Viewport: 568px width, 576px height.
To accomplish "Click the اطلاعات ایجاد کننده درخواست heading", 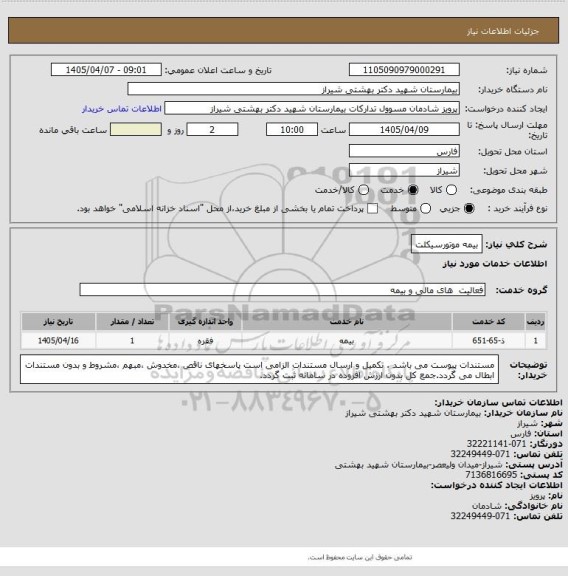I will (x=496, y=485).
